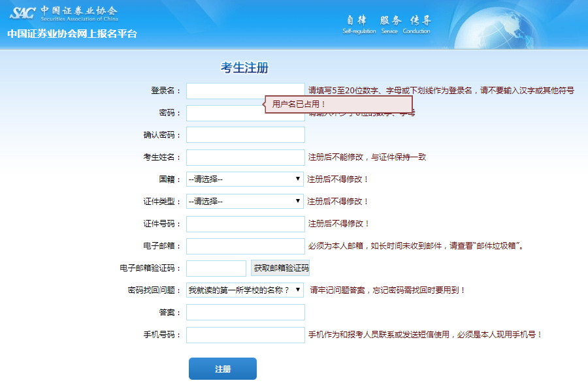The height and width of the screenshot is (385, 588).
Task: Select the 手机号码 phone number field
Action: 245,335
